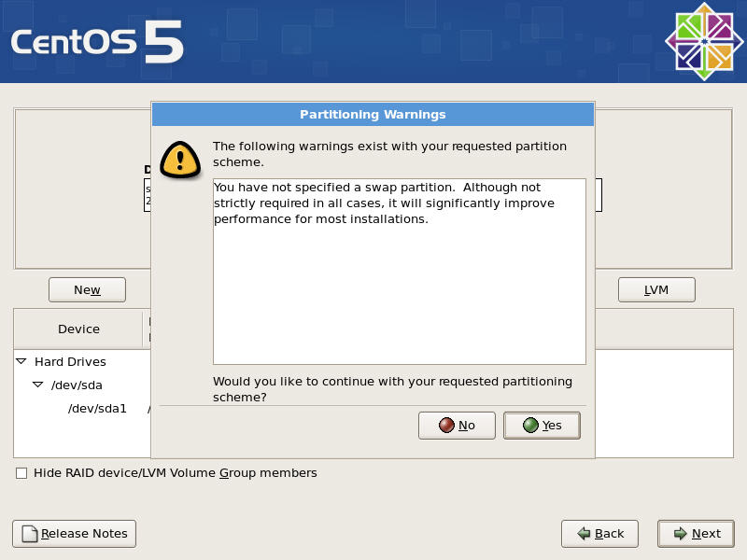Image resolution: width=747 pixels, height=560 pixels.
Task: Click the CentOS logo icon
Action: [704, 41]
